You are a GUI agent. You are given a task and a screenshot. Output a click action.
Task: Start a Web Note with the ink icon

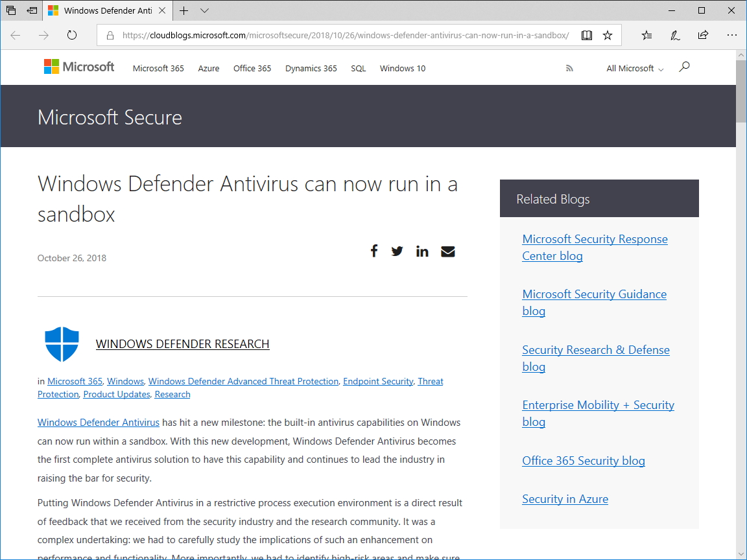675,36
